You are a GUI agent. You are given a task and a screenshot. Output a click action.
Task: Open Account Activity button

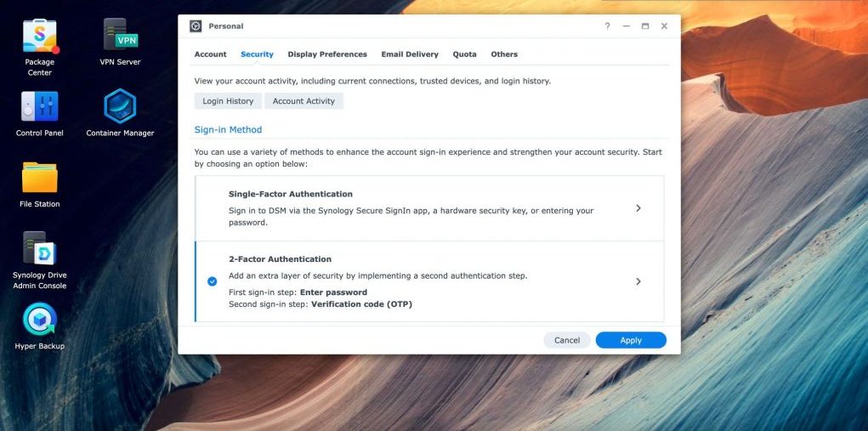tap(304, 101)
